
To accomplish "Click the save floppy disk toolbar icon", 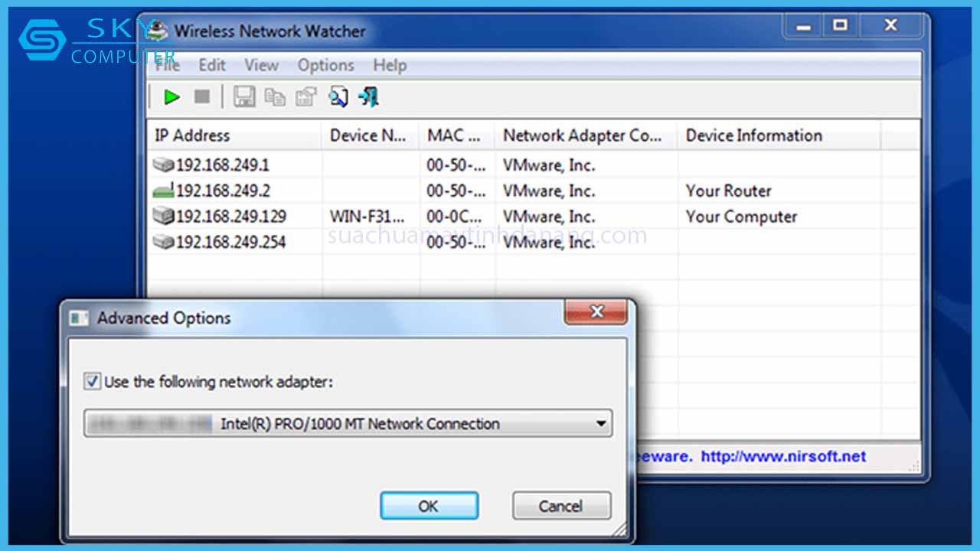I will pyautogui.click(x=243, y=96).
